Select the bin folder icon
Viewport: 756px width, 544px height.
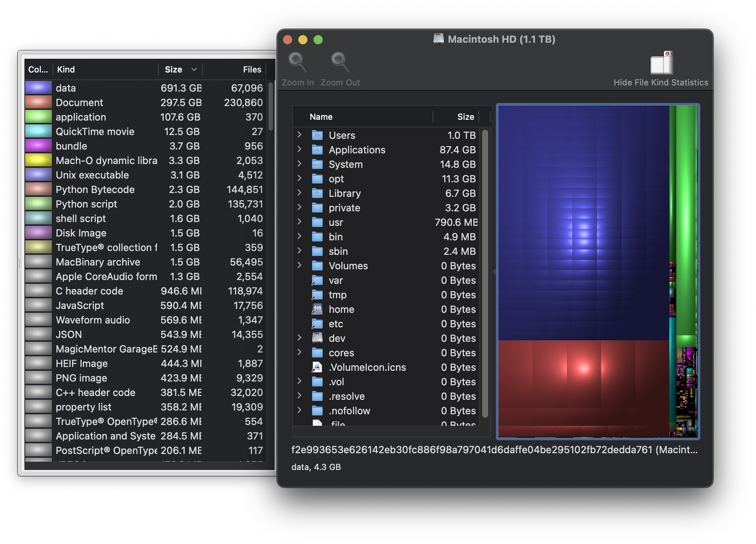(317, 237)
